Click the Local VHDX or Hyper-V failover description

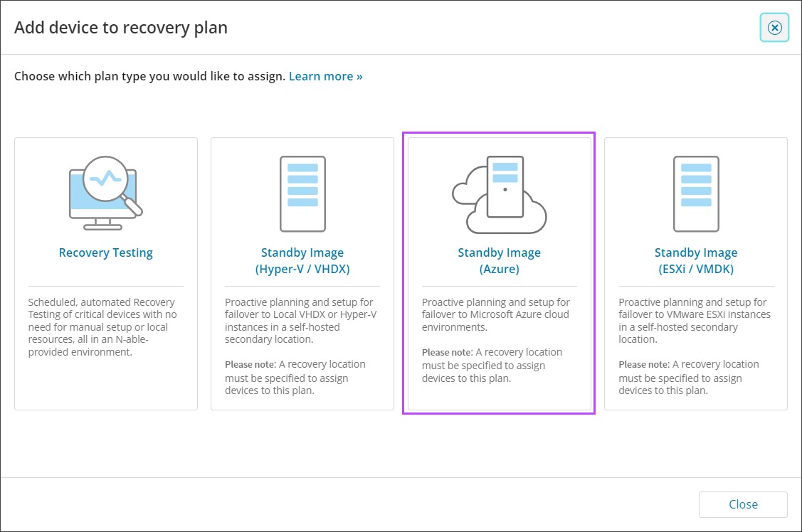tap(301, 321)
